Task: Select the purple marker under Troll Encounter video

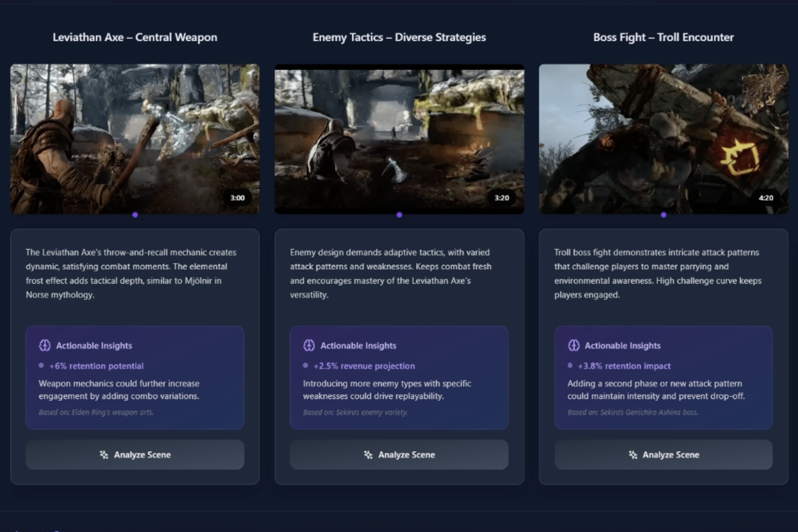Action: click(x=663, y=215)
